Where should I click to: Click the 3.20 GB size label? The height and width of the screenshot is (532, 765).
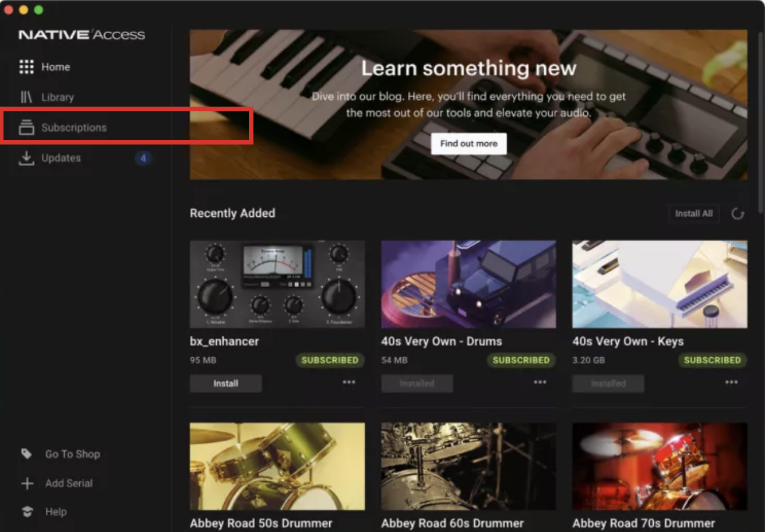click(589, 361)
